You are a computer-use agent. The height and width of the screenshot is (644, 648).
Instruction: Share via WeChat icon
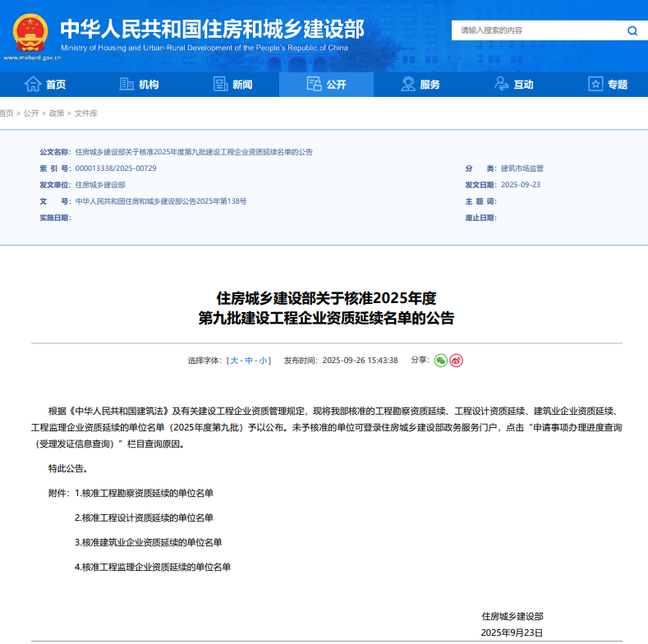[441, 360]
